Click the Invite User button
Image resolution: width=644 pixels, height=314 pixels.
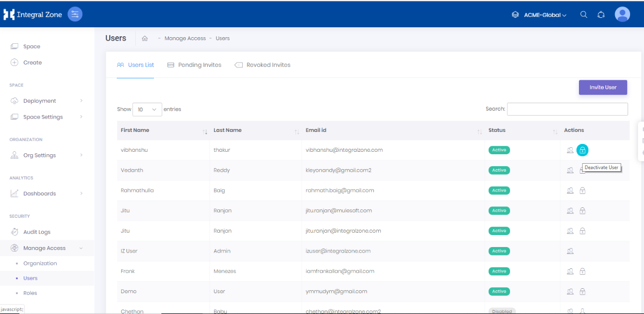click(x=603, y=87)
